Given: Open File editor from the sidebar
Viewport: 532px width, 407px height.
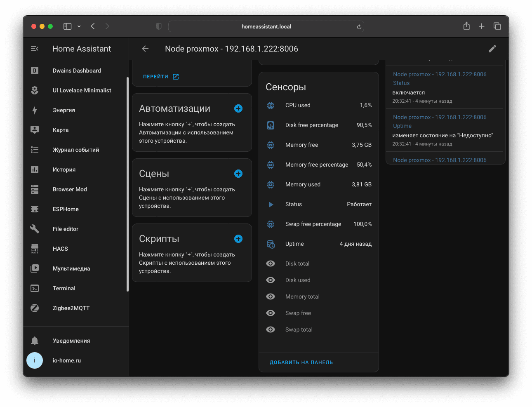Looking at the screenshot, I should click(x=66, y=229).
